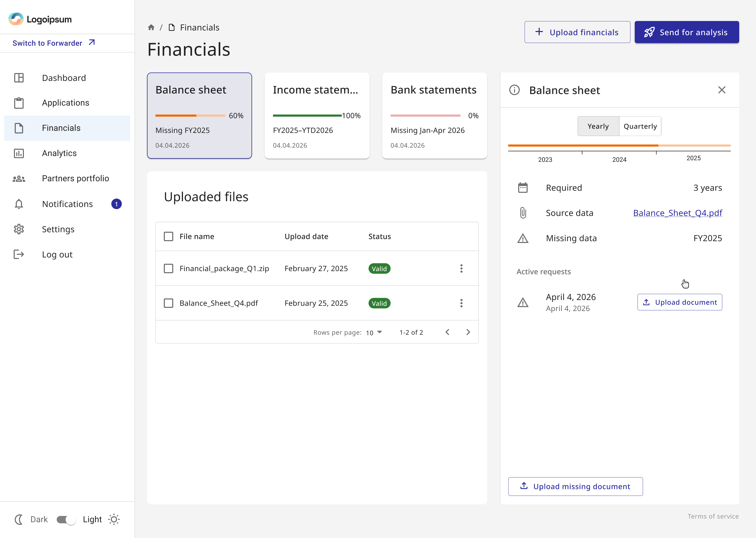
Task: Open row menu for Balance_Sheet_Q4.pdf
Action: pos(461,303)
